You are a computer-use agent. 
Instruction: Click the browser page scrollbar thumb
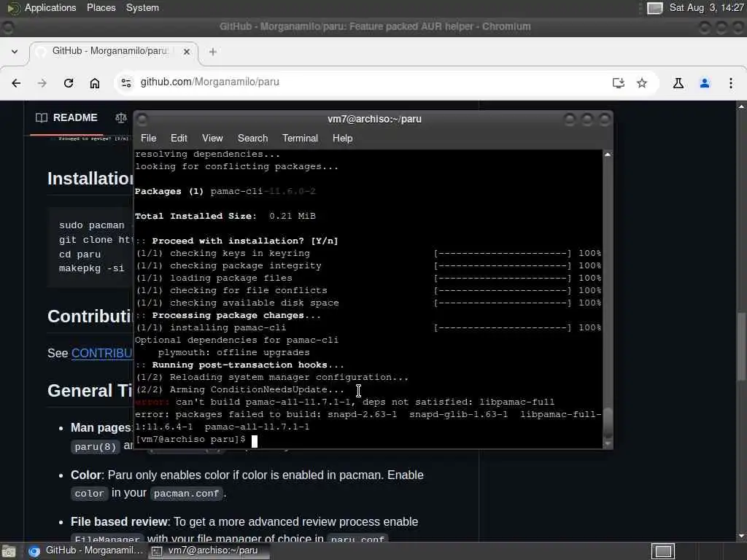point(741,346)
